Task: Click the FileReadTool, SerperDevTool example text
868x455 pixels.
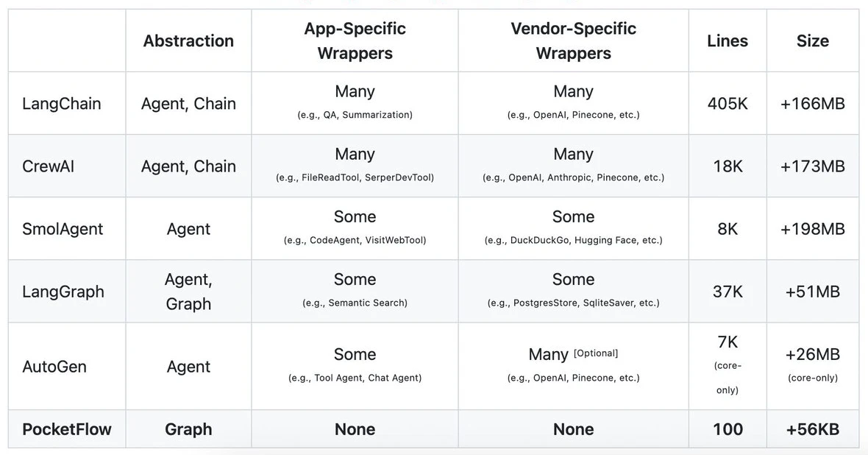Action: (355, 178)
